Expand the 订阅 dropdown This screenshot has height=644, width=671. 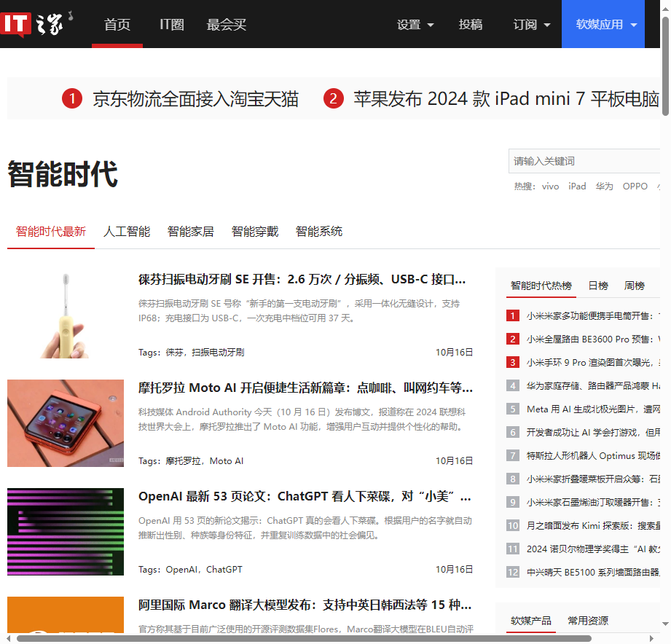point(532,24)
